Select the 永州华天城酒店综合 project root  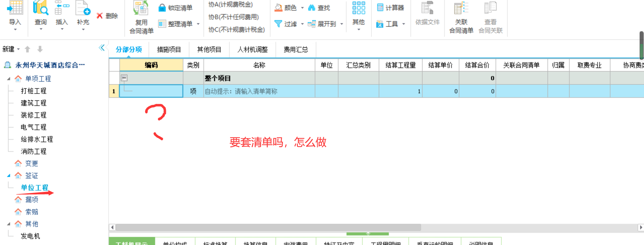tap(50, 65)
